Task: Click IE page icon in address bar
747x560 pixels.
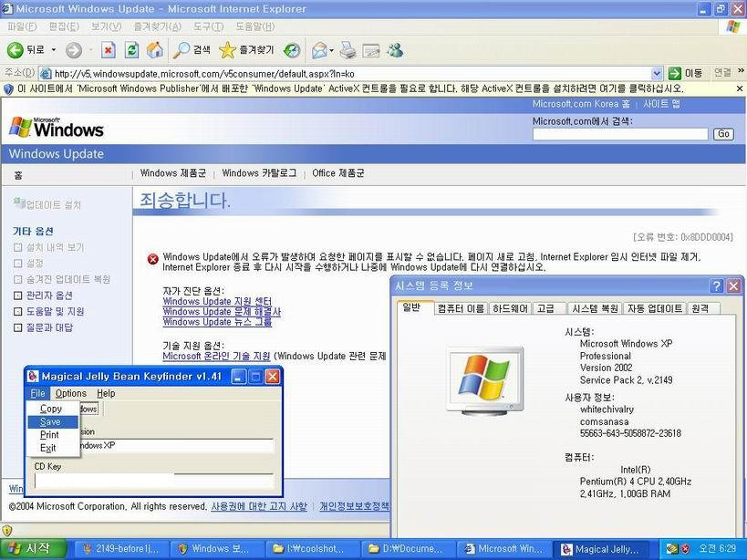Action: (x=46, y=73)
